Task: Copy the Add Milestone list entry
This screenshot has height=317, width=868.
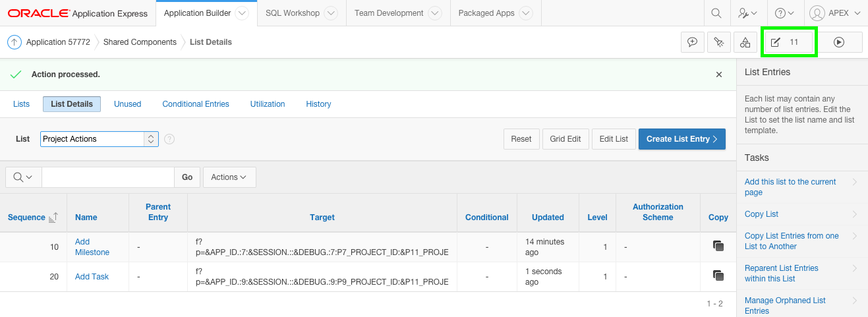Action: tap(718, 246)
